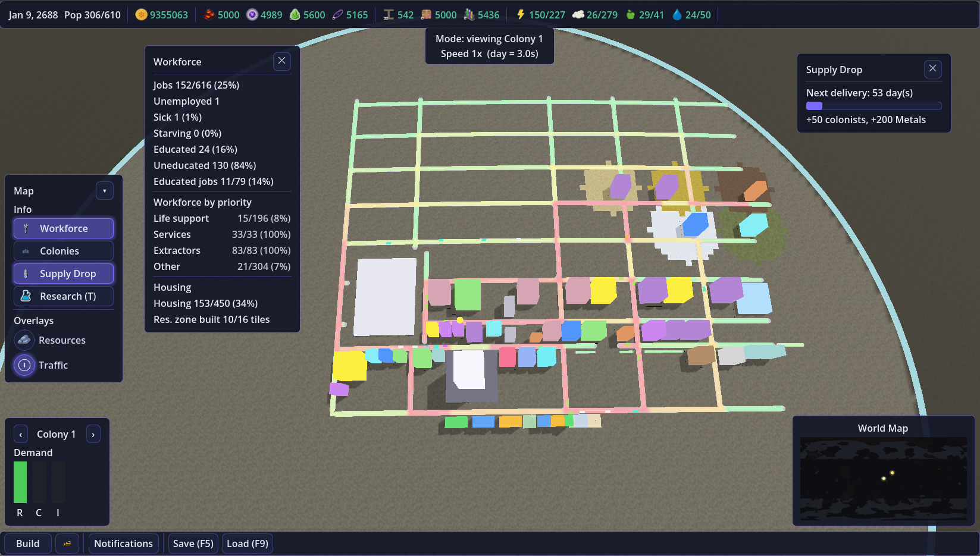Go to previous colony with left chevron
Screen dimensions: 980x556
tap(21, 435)
